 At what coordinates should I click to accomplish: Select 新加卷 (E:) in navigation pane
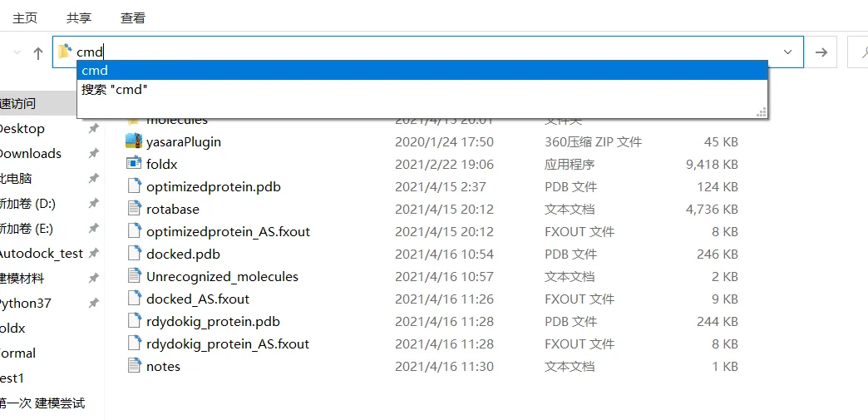click(x=27, y=228)
